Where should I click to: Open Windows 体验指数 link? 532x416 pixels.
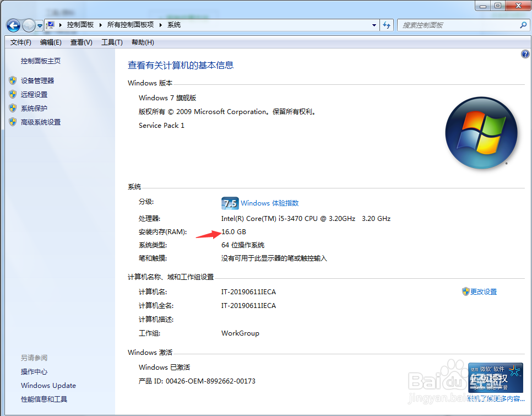coord(270,203)
